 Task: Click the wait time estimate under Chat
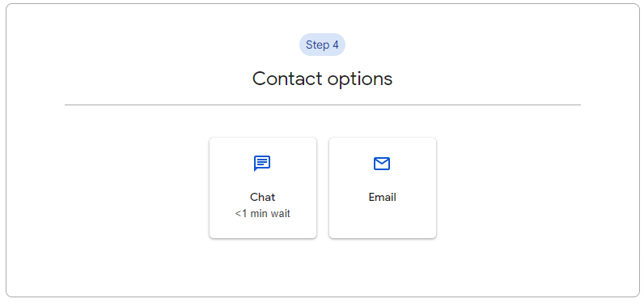(x=262, y=214)
